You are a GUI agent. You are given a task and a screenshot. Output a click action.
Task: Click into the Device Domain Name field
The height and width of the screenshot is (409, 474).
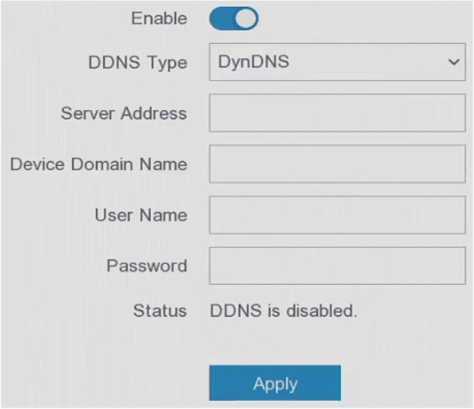337,164
